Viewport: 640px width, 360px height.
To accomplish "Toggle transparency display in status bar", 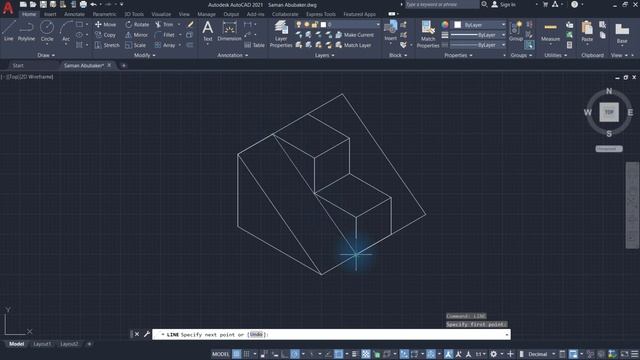I will coord(366,354).
